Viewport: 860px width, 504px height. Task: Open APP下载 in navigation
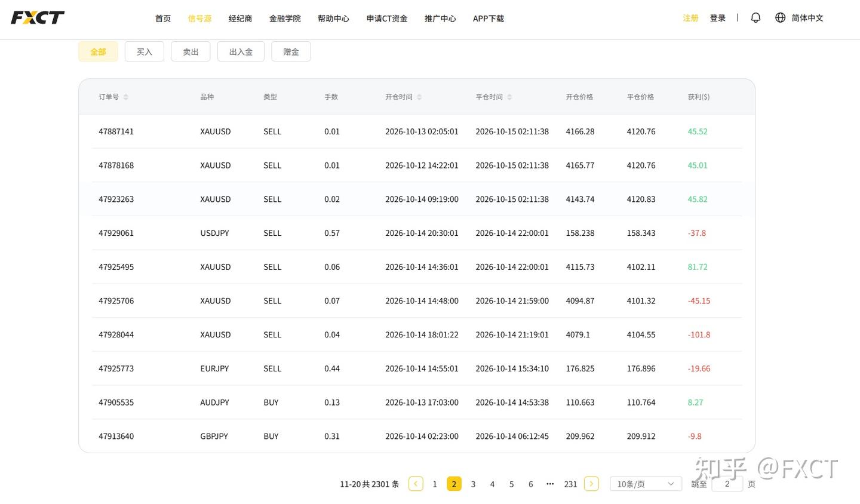(x=489, y=19)
